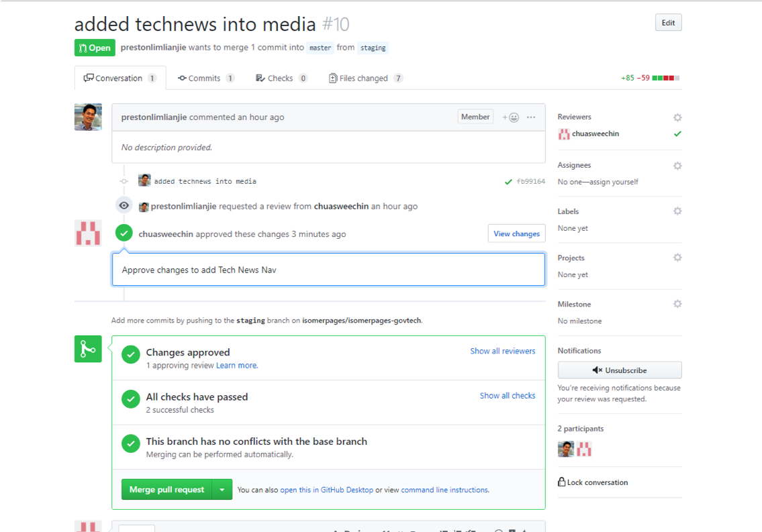Click Unsubscribe from notifications
The image size is (762, 532).
(620, 370)
